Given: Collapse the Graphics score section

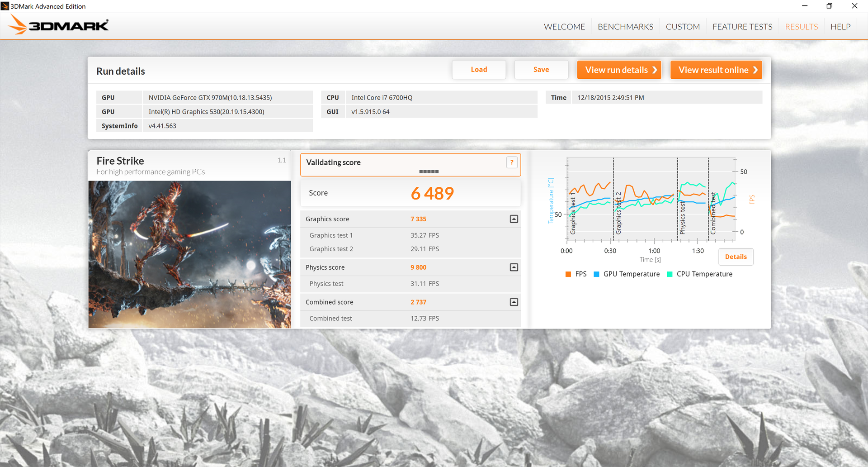Looking at the screenshot, I should [514, 219].
